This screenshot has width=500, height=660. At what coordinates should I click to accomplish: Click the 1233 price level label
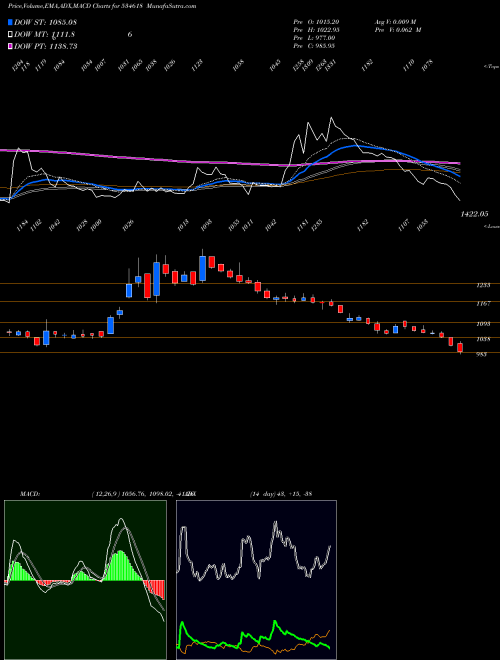(483, 285)
